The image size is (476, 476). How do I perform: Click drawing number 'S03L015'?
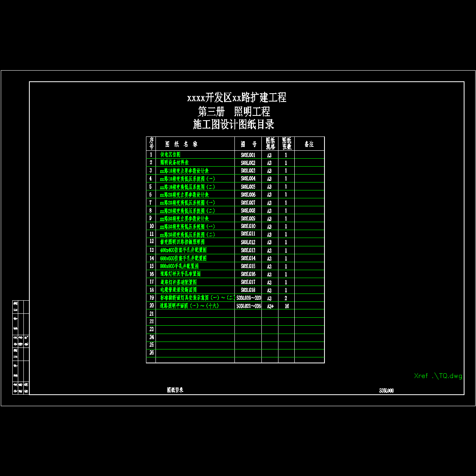pyautogui.click(x=248, y=266)
